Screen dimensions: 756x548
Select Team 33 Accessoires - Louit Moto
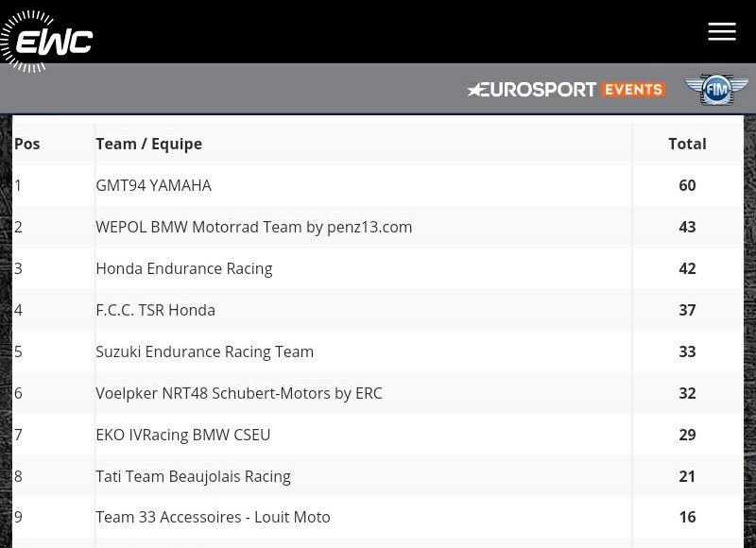(x=213, y=518)
